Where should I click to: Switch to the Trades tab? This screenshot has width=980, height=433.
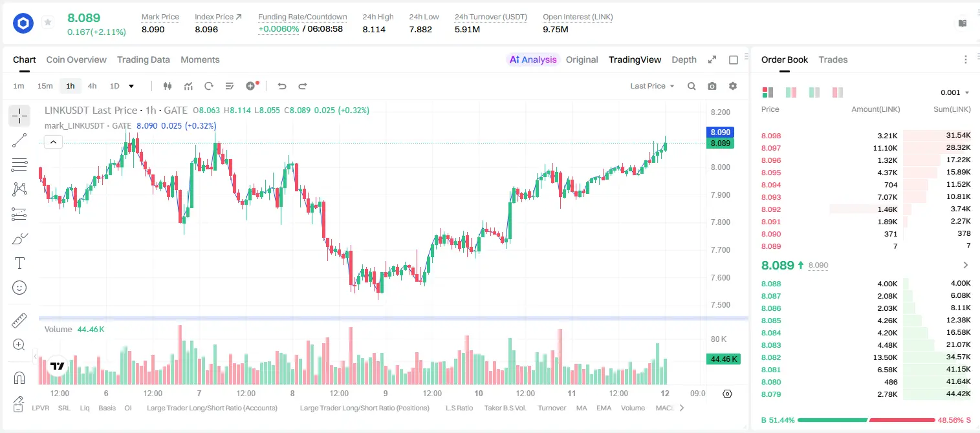[x=833, y=59]
